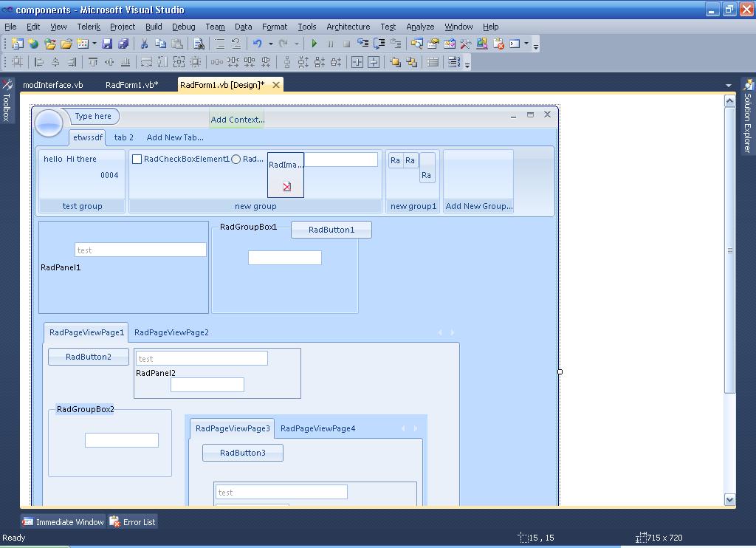
Task: Open the Toolbox side panel tab
Action: pyautogui.click(x=7, y=100)
